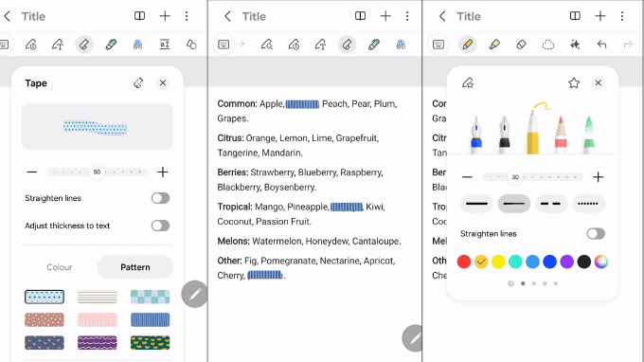Image resolution: width=644 pixels, height=362 pixels.
Task: Reveal the tape hiding the word after Apple
Action: (x=302, y=104)
